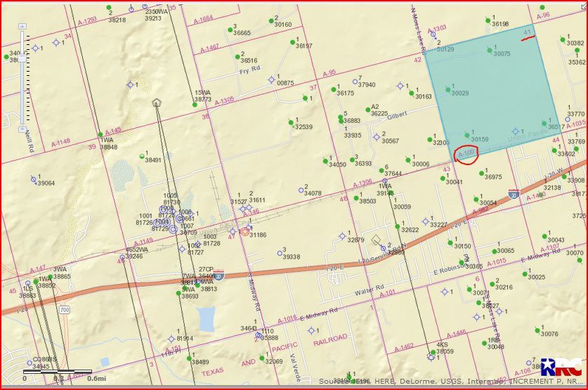
Task: Click the RRC Texas flag logo
Action: click(561, 367)
